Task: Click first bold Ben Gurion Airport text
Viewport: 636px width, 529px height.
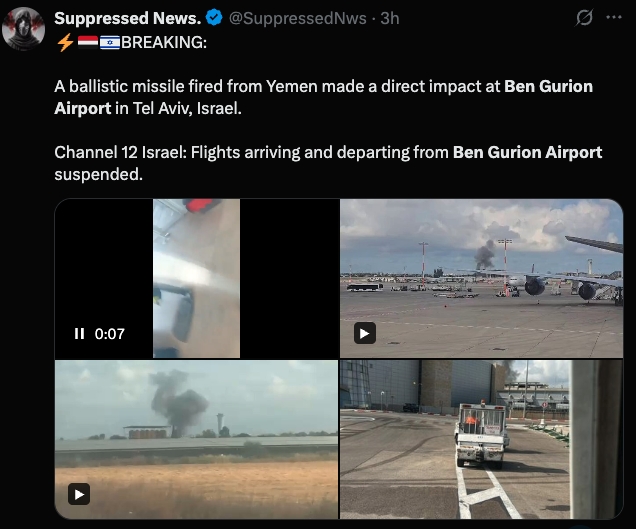Action: click(324, 97)
